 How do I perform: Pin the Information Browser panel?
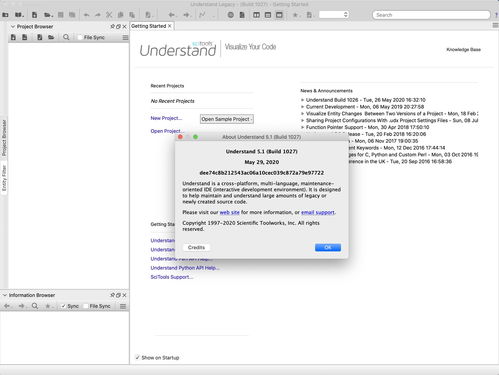112,295
